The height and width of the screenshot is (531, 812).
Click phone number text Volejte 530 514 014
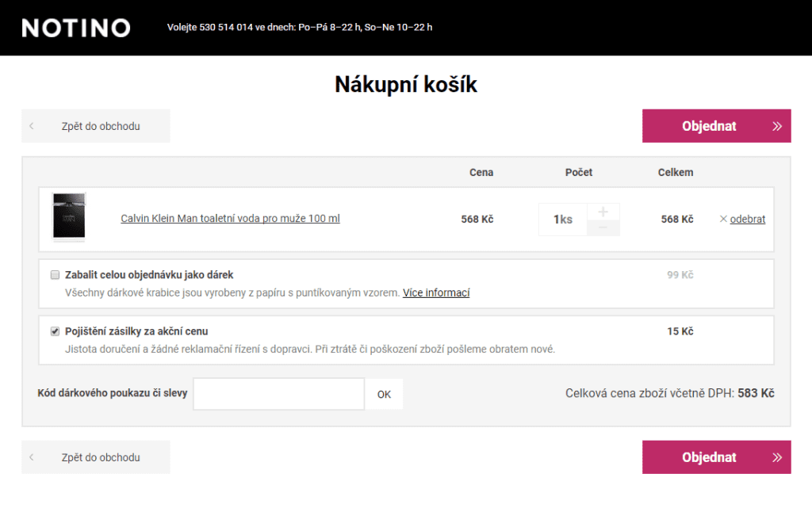click(209, 27)
